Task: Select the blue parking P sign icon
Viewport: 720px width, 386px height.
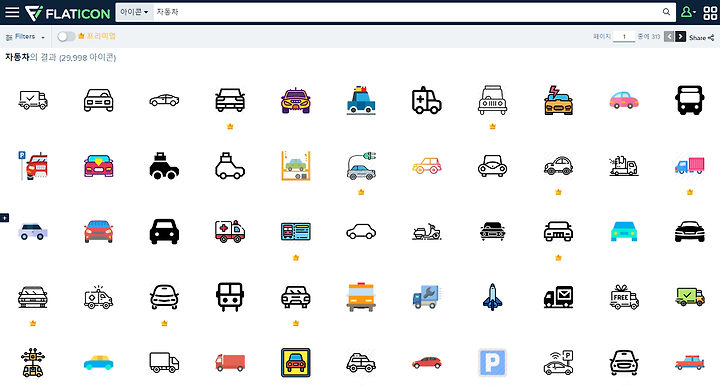Action: (493, 363)
